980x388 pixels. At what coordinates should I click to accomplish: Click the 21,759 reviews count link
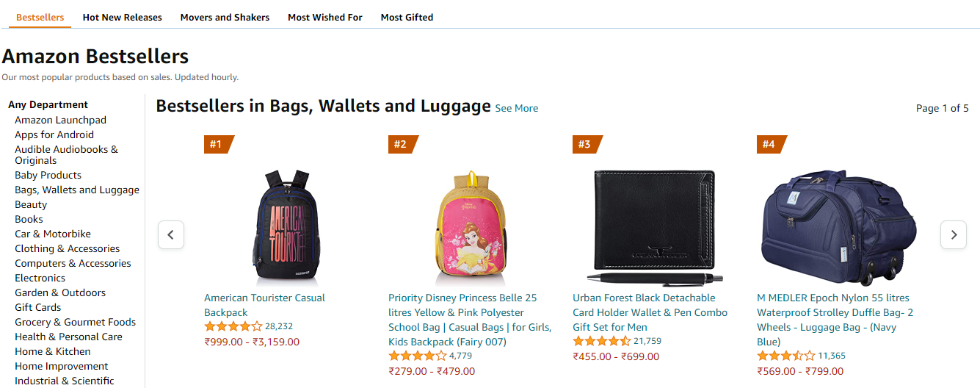pos(647,341)
